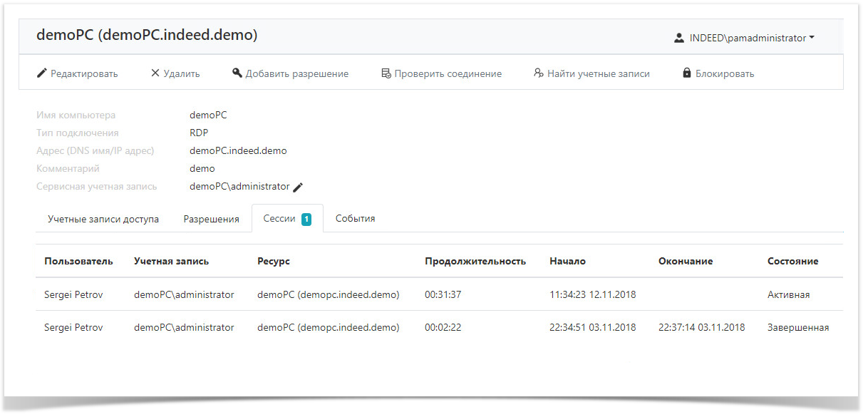Click the Удалить button label
The height and width of the screenshot is (417, 868).
point(182,73)
